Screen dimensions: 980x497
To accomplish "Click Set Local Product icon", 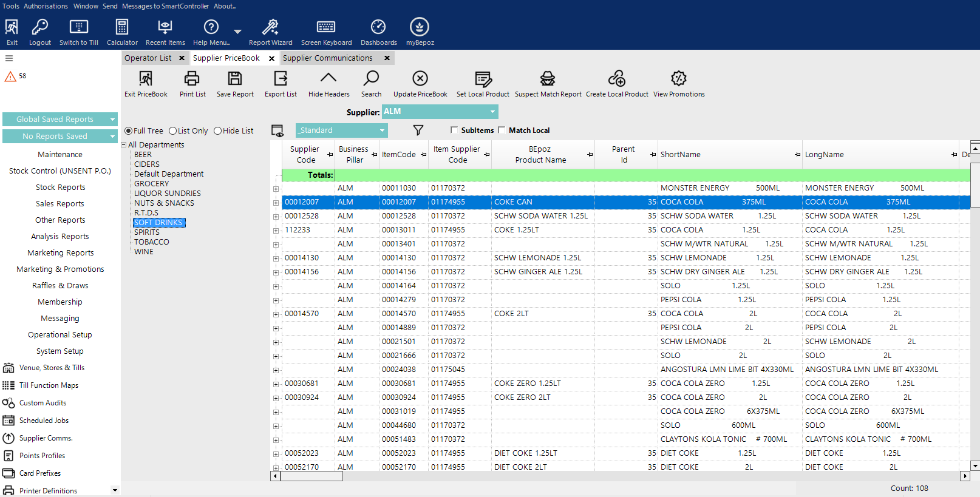I will [483, 79].
